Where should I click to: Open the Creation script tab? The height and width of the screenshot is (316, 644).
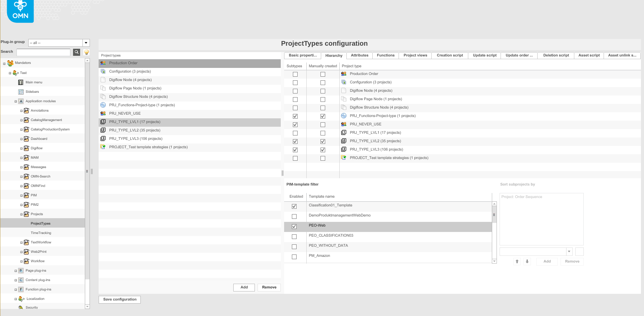click(449, 55)
